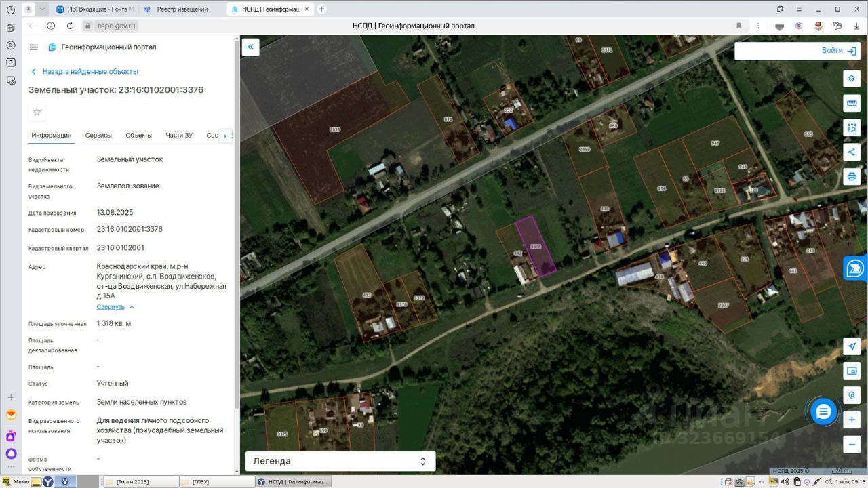
Task: Go back to found objects list
Action: [84, 72]
